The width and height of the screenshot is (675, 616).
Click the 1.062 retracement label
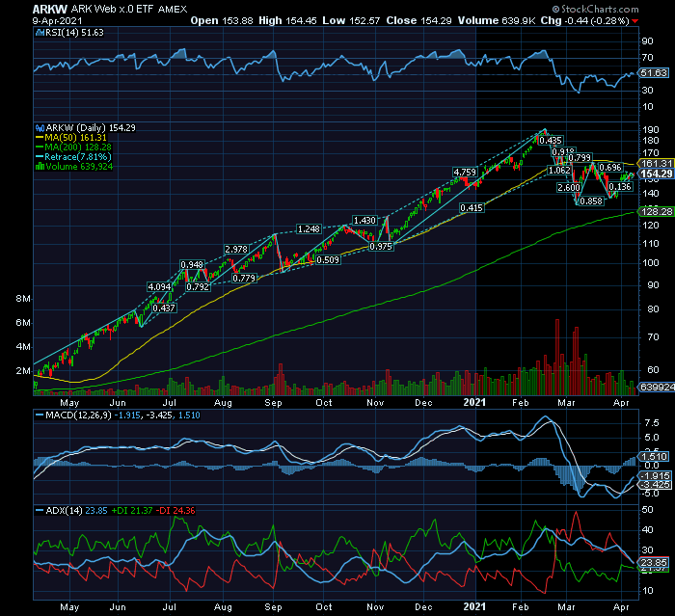click(559, 171)
